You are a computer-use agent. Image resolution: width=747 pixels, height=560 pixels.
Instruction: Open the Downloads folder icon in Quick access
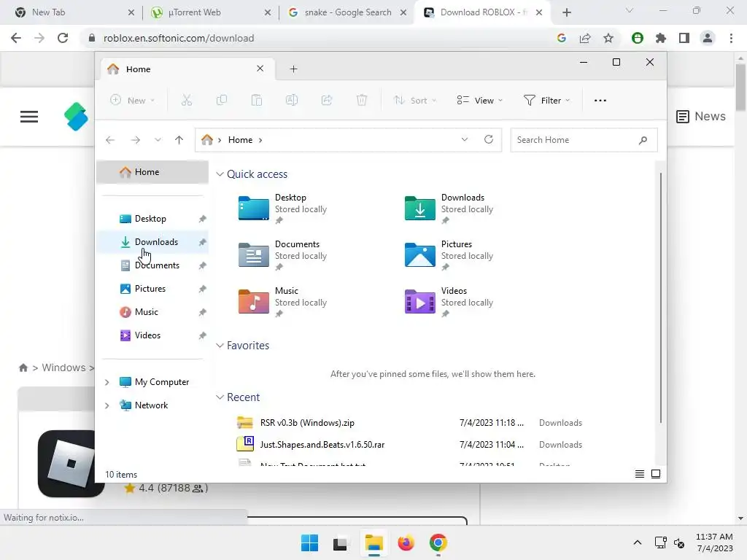(x=419, y=208)
